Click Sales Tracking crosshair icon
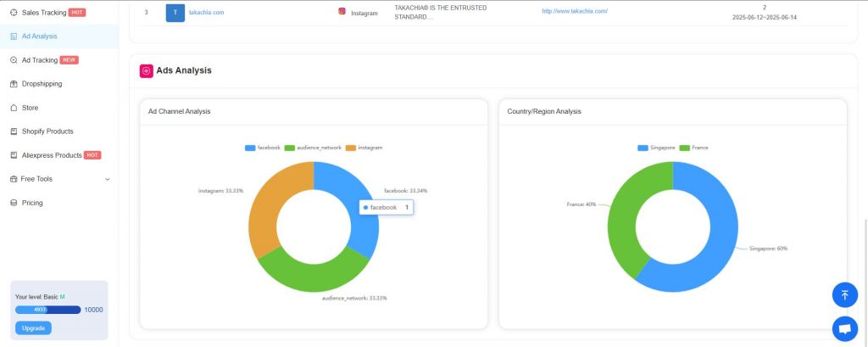 point(14,12)
